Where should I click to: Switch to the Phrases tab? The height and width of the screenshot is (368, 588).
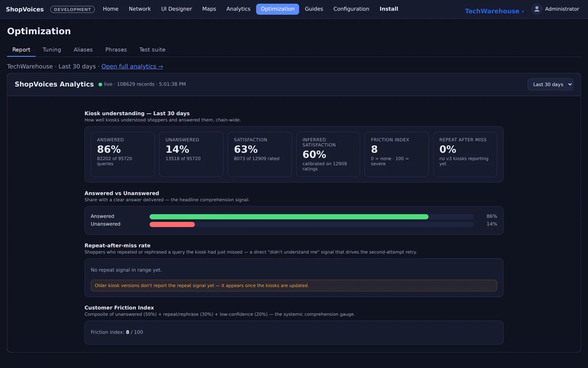[x=116, y=50]
